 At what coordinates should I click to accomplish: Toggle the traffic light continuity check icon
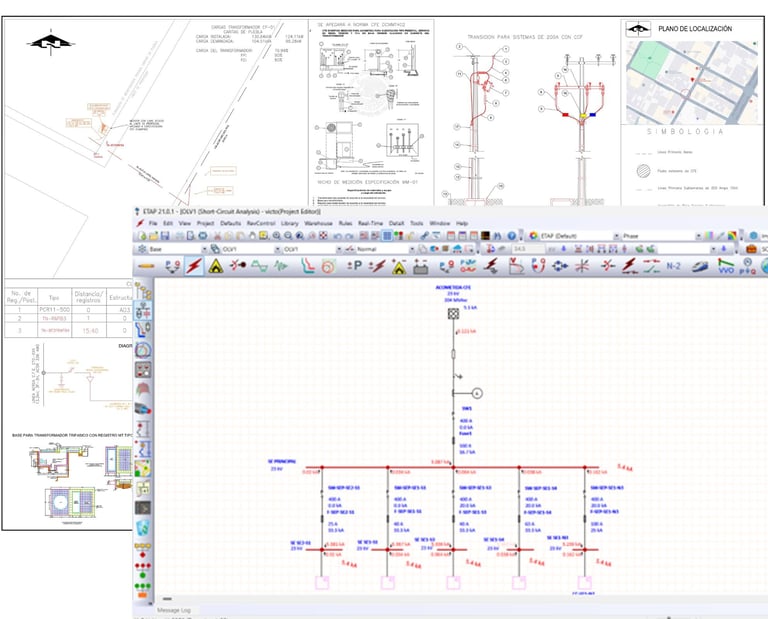(398, 236)
